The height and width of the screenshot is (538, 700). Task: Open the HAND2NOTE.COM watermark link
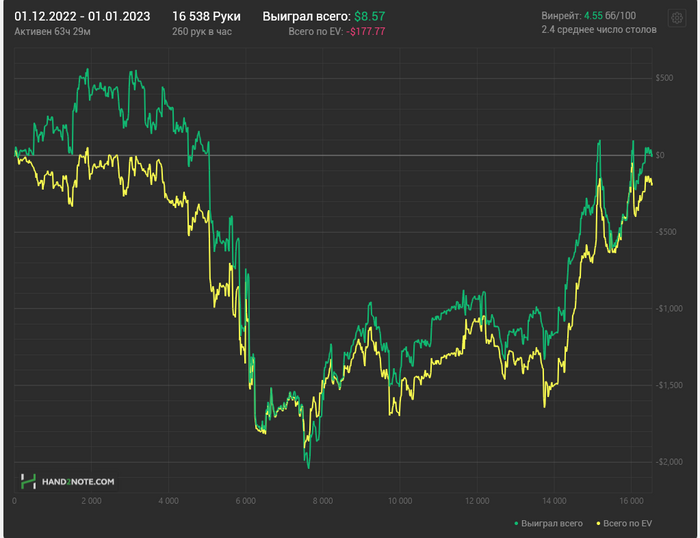(x=77, y=482)
